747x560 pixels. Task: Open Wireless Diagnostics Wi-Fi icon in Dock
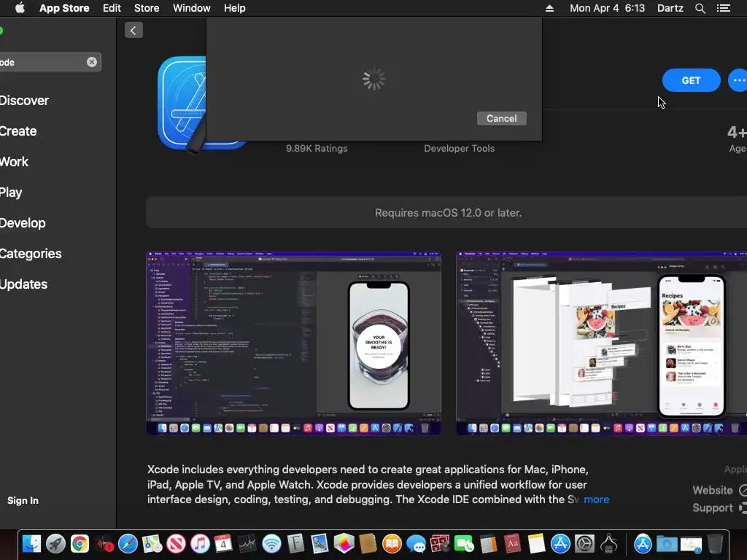point(271,543)
